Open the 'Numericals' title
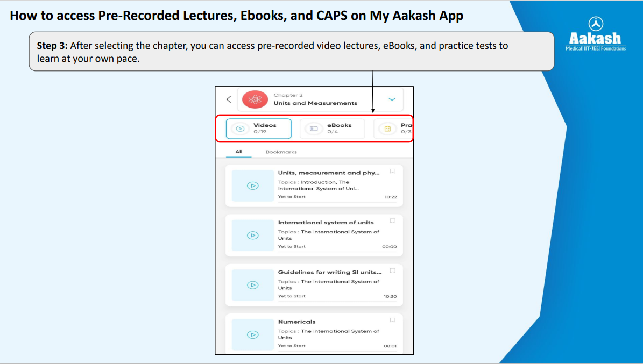Viewport: 643px width, 364px height. click(297, 322)
